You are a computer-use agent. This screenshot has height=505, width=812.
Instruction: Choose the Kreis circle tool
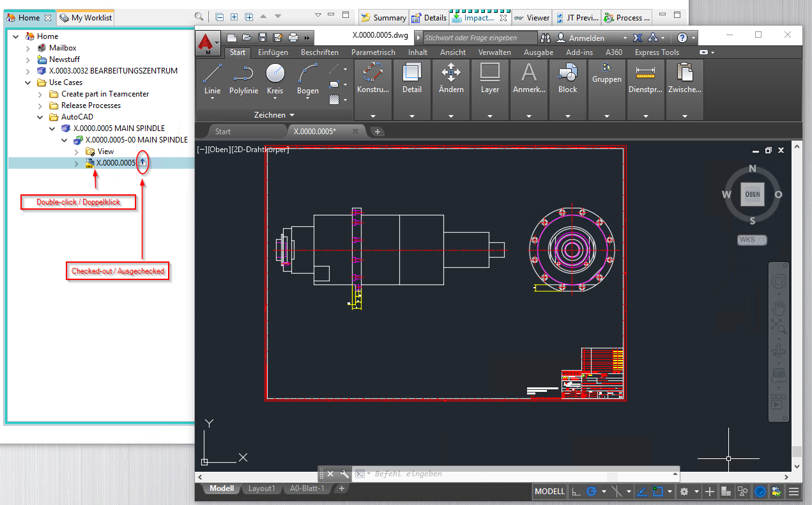coord(275,79)
